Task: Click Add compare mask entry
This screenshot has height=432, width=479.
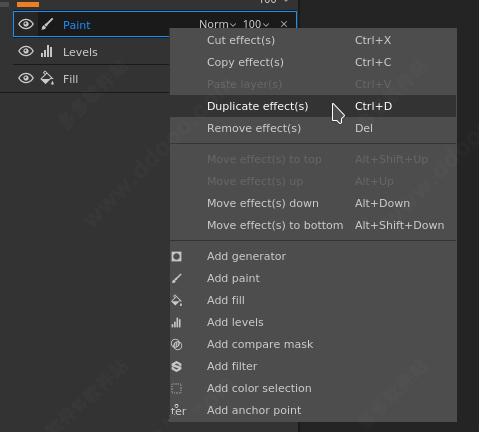Action: [x=313, y=344]
